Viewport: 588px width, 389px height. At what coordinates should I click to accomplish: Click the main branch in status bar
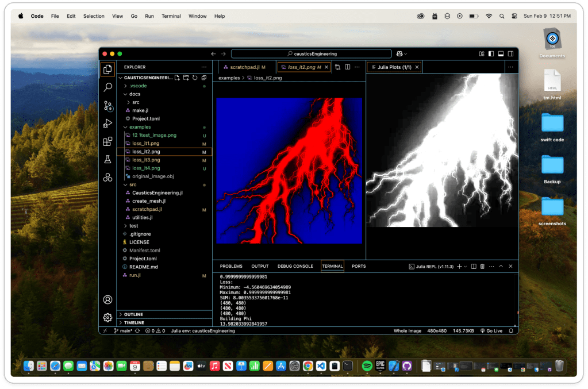point(124,331)
